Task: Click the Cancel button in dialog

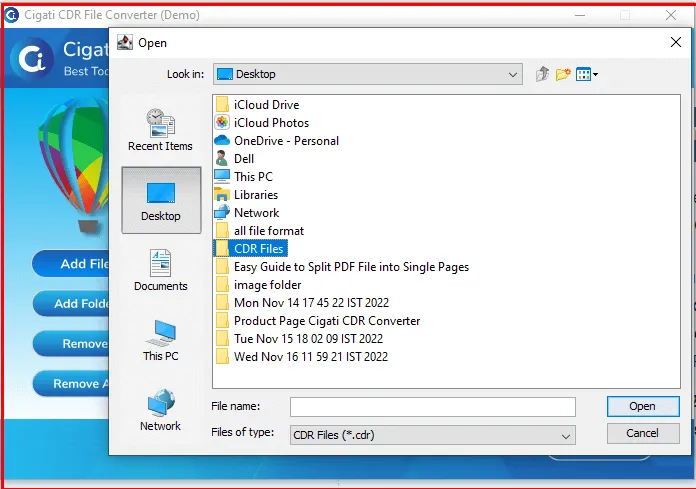Action: pyautogui.click(x=643, y=433)
